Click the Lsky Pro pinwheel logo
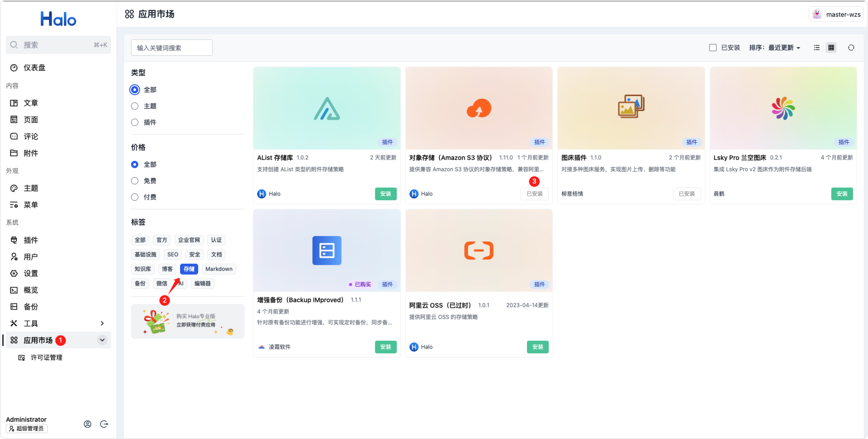This screenshot has height=439, width=868. pyautogui.click(x=783, y=109)
